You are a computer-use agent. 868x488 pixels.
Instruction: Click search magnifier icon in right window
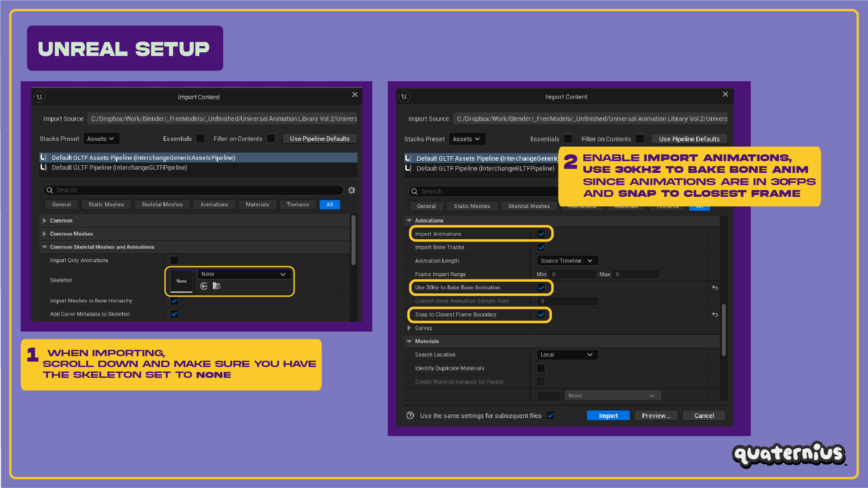pyautogui.click(x=414, y=191)
